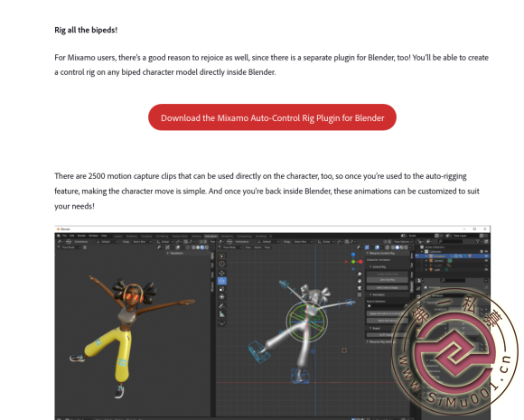Expand the Transform panel in character viewport
Image resolution: width=524 pixels, height=420 pixels.
click(176, 253)
